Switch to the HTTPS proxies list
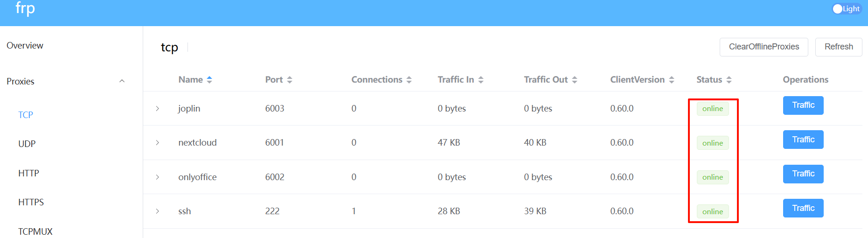This screenshot has width=868, height=238. tap(31, 202)
